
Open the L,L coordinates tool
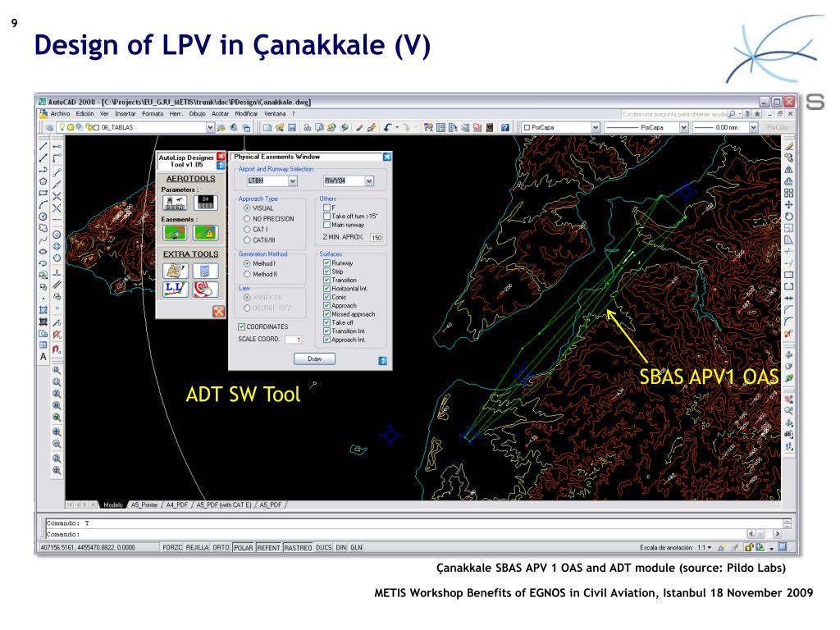175,290
